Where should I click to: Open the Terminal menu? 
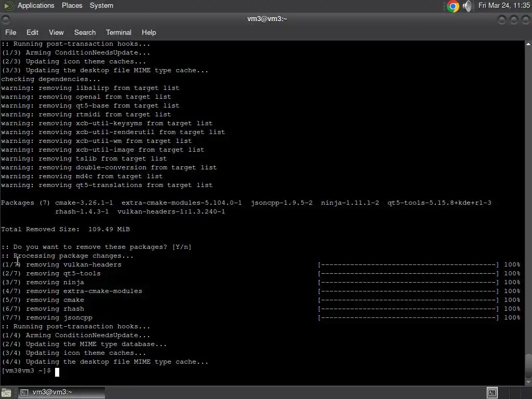pos(118,32)
